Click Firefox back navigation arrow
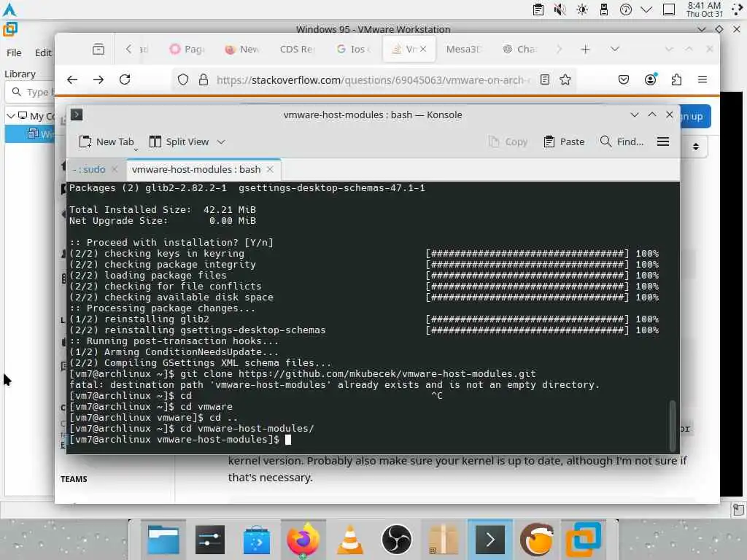This screenshot has width=747, height=560. point(72,80)
